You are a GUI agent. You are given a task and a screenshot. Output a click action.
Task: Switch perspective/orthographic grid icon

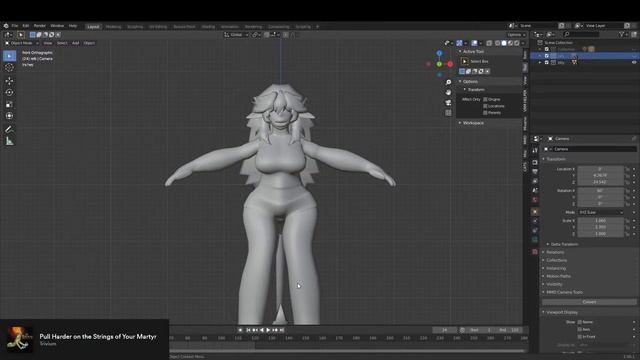448,113
